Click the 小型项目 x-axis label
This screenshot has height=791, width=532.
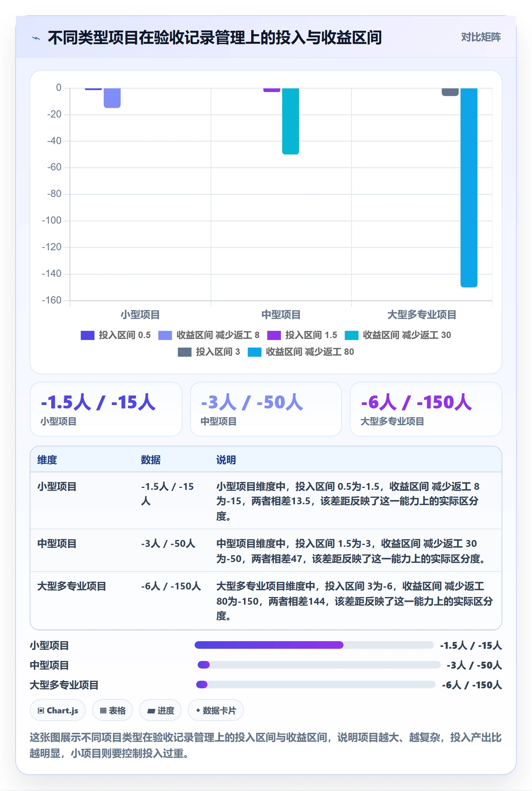coord(140,314)
